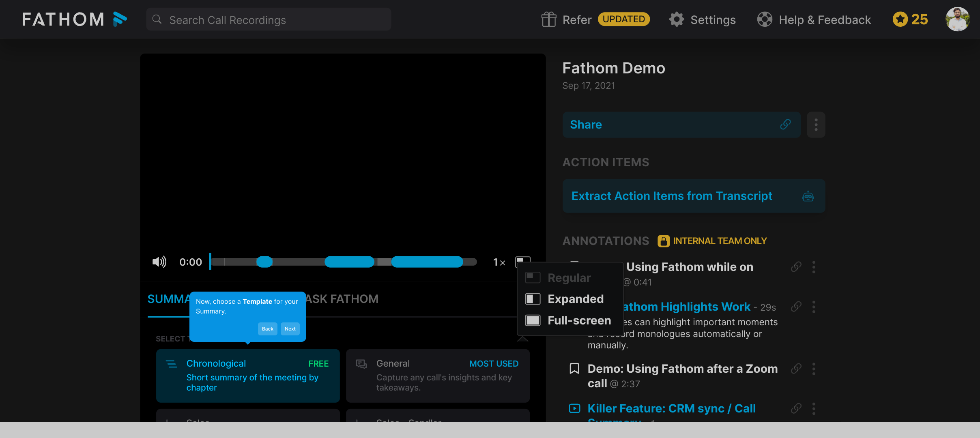Image resolution: width=980 pixels, height=438 pixels.
Task: Open Demo: Using Fathom after a Zoom call
Action: click(x=683, y=376)
